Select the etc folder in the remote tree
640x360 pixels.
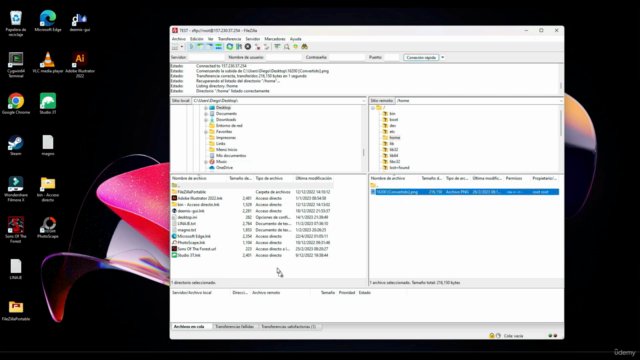(x=392, y=132)
